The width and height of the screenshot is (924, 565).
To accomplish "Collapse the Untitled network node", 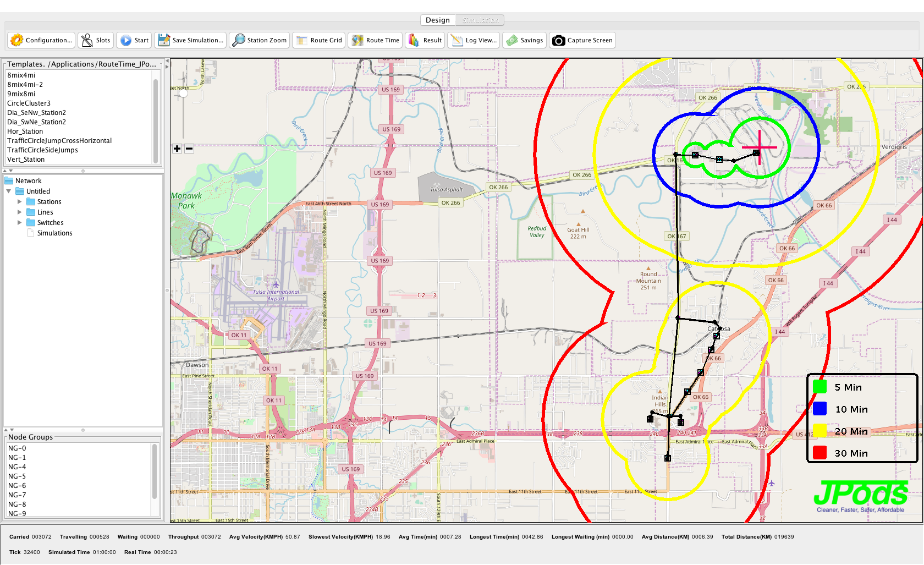I will tap(9, 191).
